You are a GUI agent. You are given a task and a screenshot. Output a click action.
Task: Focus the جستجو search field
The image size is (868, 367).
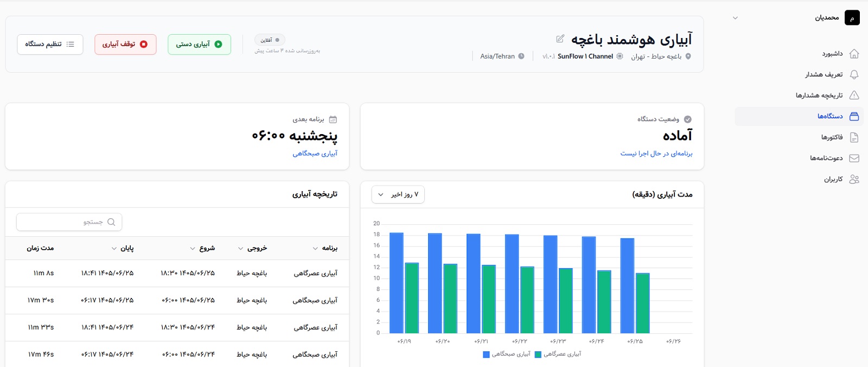click(x=69, y=222)
